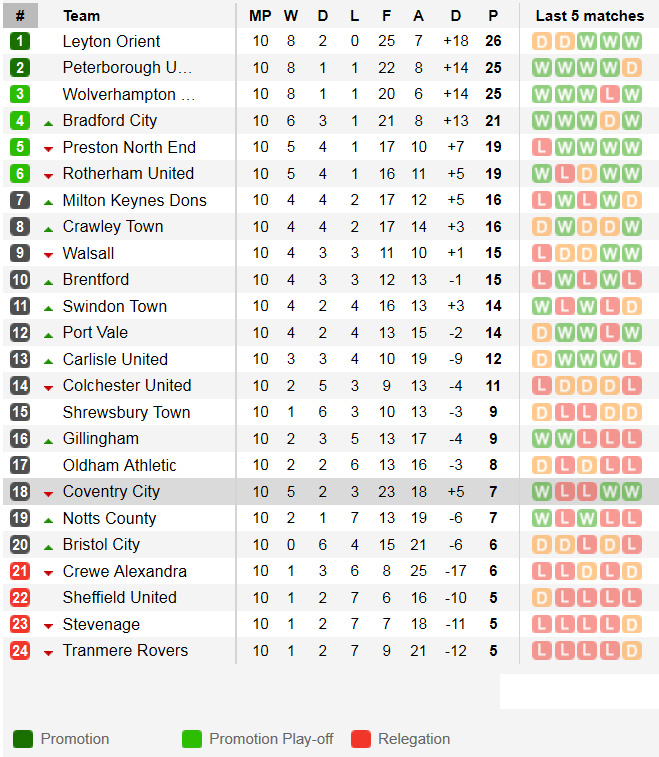Sort table by the Team column header
Image resolution: width=659 pixels, height=757 pixels.
tap(81, 16)
